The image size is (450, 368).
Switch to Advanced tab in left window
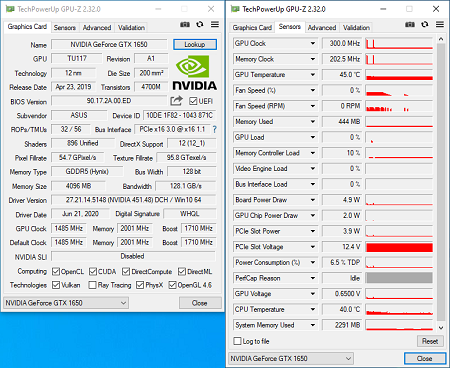(97, 28)
